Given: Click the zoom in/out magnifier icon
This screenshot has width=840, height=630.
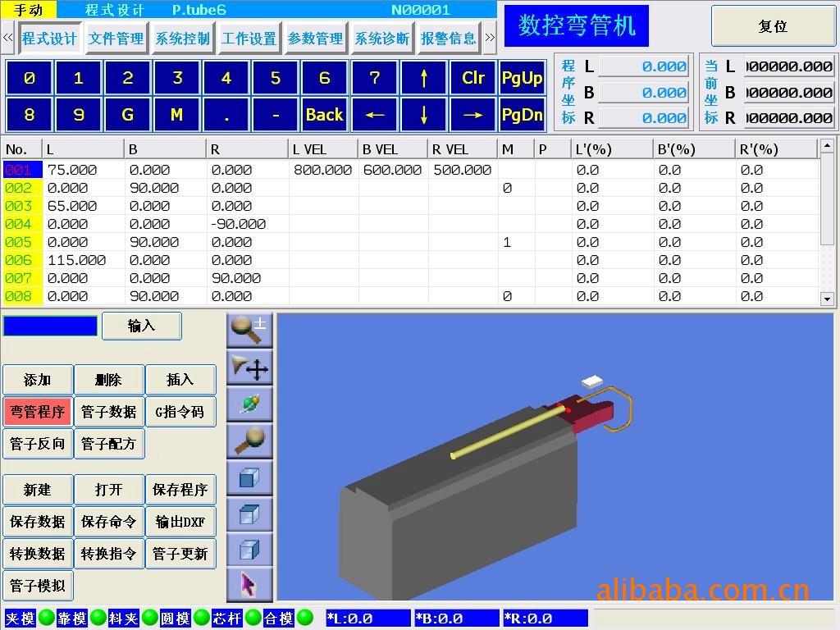Looking at the screenshot, I should coord(249,330).
